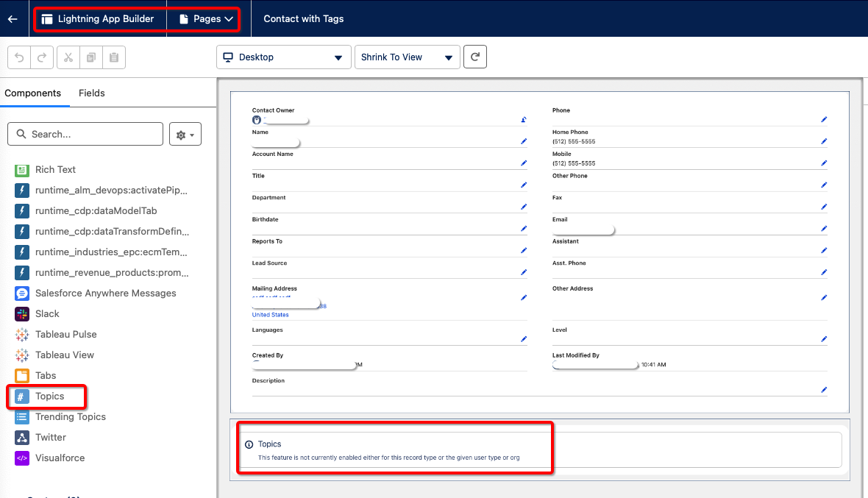Click the paste clipboard icon
This screenshot has width=868, height=498.
pyautogui.click(x=113, y=57)
